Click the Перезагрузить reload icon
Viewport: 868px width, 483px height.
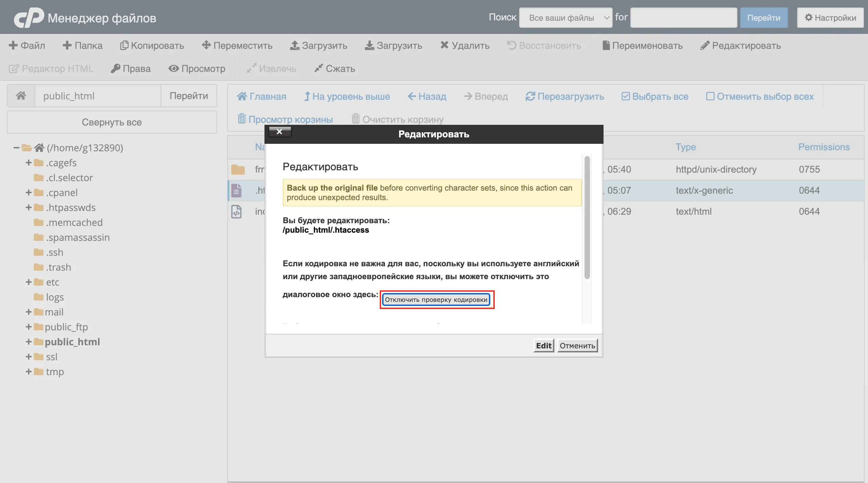pyautogui.click(x=530, y=96)
